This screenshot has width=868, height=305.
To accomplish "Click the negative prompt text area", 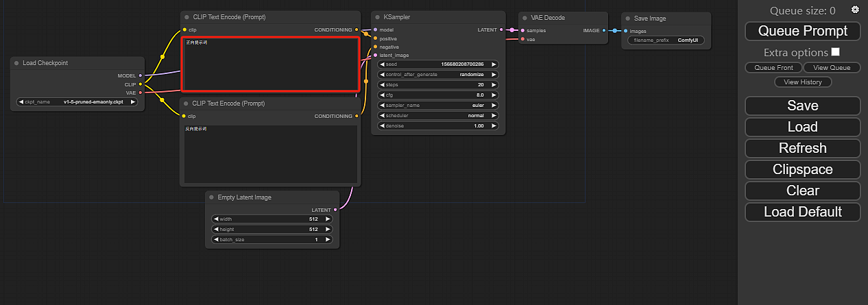I will (x=270, y=154).
